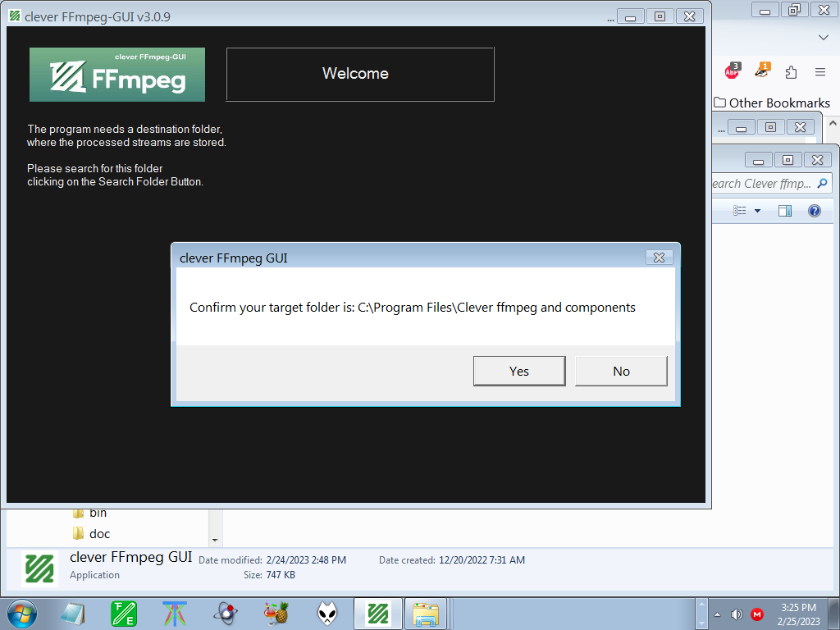Launch the notepad icon on the taskbar
The height and width of the screenshot is (630, 840).
[73, 614]
